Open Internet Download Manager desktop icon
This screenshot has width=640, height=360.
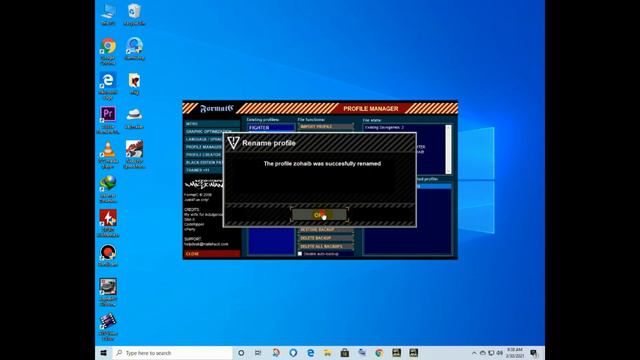[x=108, y=189]
